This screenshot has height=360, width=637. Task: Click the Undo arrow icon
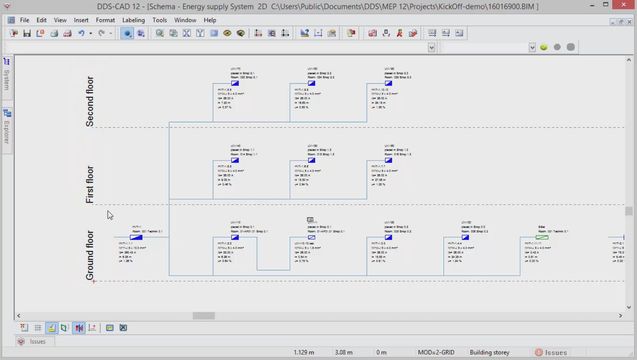[81, 33]
